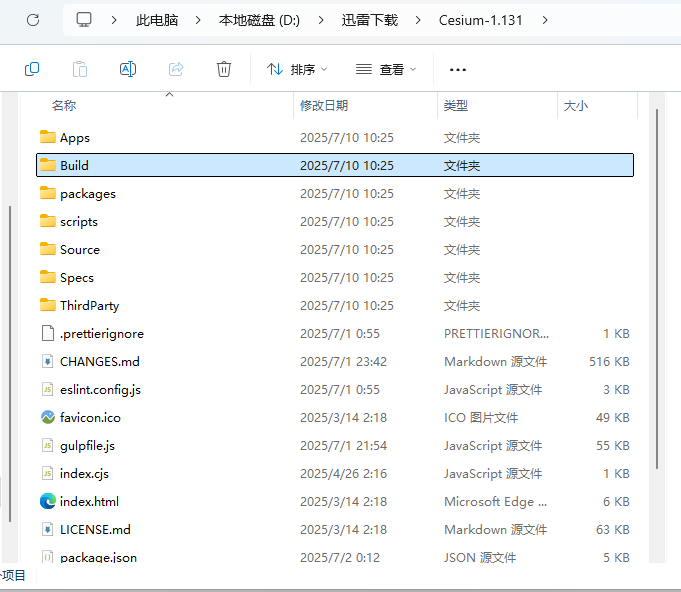Expand chevron after 此电脑 breadcrumb
Screen dimensions: 681x592
198,20
